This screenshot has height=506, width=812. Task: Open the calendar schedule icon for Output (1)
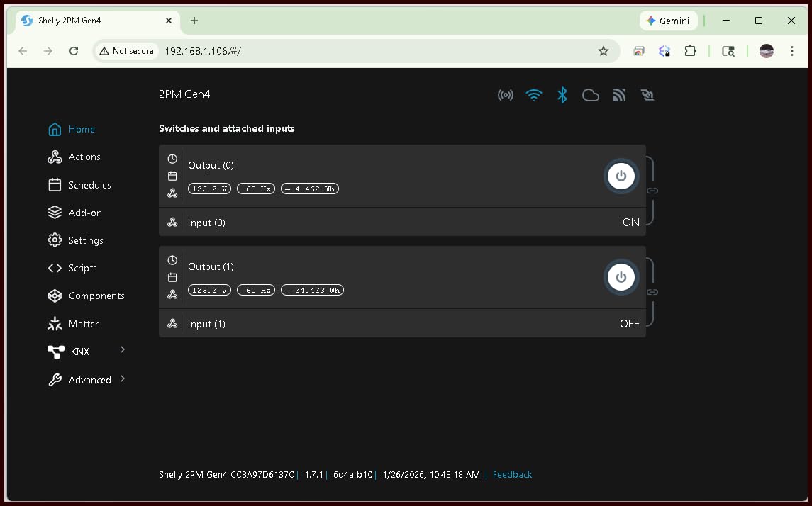[172, 277]
